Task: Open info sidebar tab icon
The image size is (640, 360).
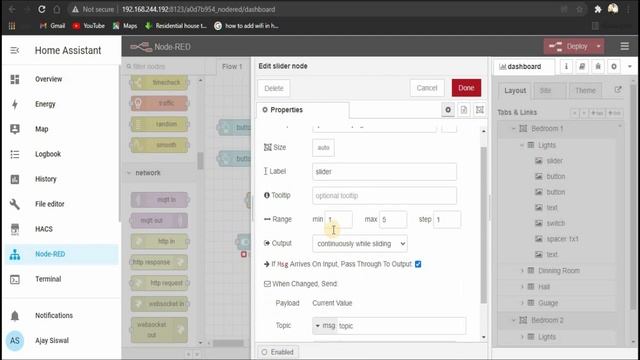Action: pyautogui.click(x=566, y=67)
